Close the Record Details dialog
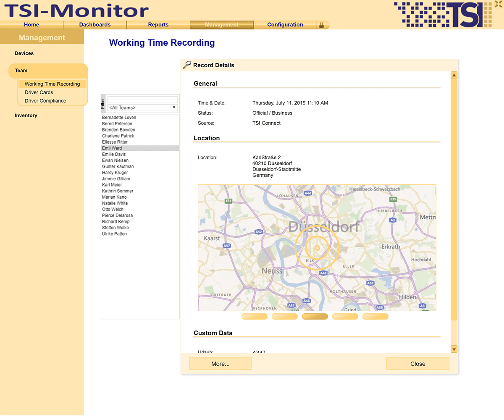Screen dimensions: 504x420 pyautogui.click(x=418, y=364)
